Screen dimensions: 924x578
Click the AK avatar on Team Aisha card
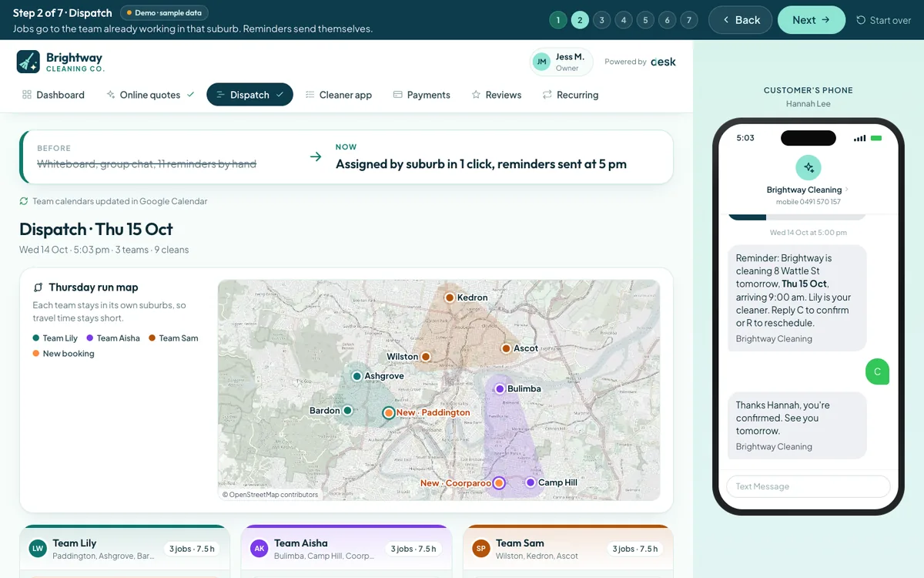[259, 549]
